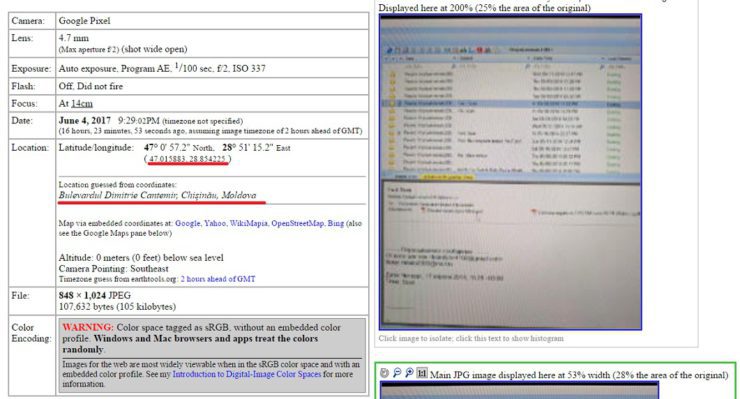This screenshot has width=740, height=399.
Task: Open the Yahoo map link
Action: [x=215, y=223]
